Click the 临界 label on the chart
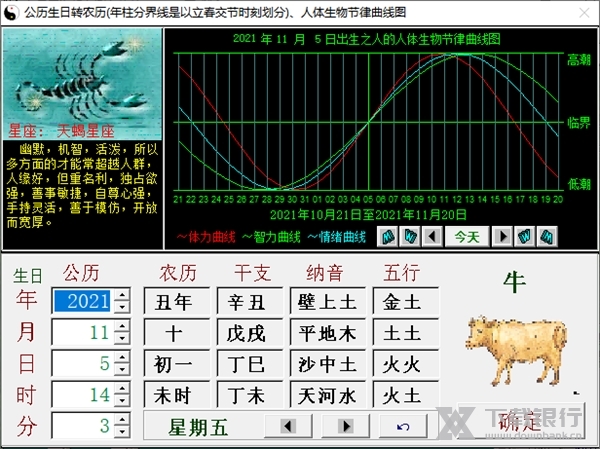600x449 pixels. coord(579,123)
